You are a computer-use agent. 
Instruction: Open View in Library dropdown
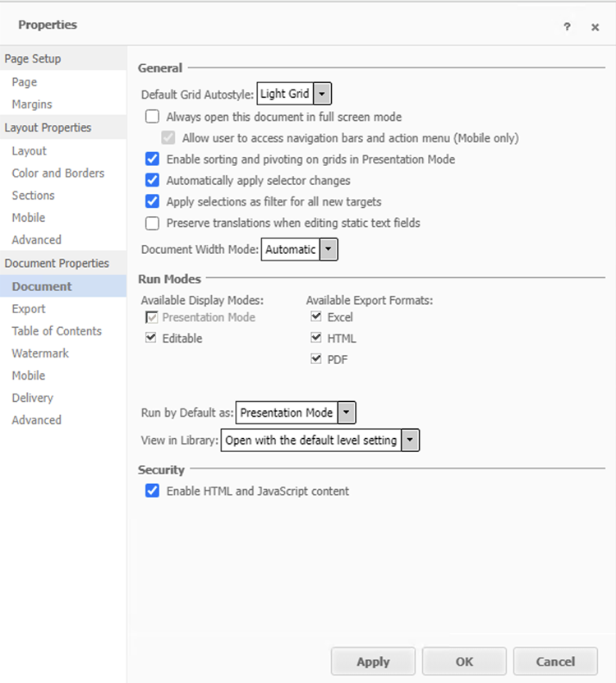[x=411, y=441]
